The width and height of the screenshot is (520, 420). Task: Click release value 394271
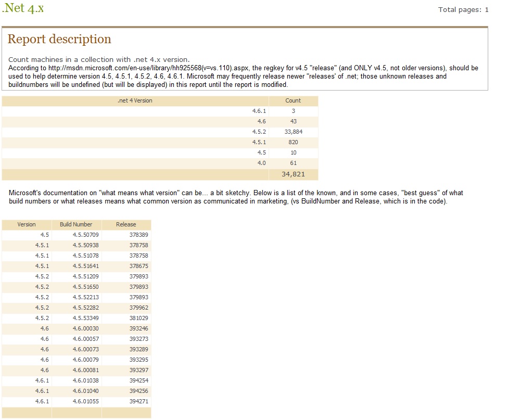(x=138, y=401)
